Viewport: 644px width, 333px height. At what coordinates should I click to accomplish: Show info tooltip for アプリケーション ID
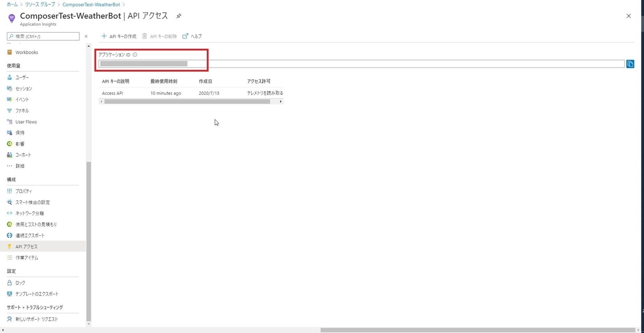coord(135,55)
